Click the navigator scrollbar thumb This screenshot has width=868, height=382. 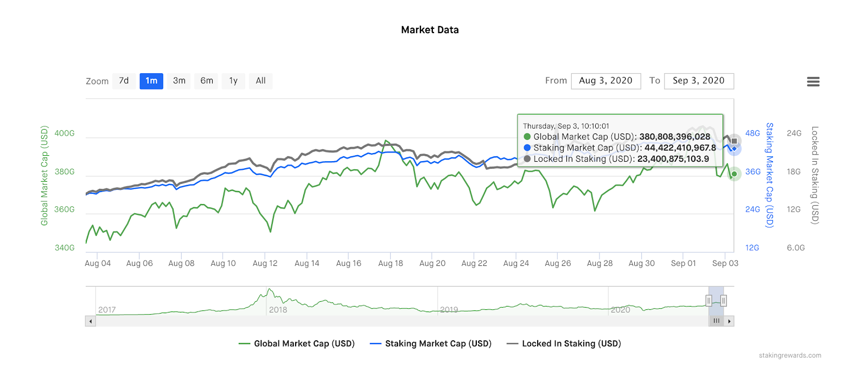point(716,321)
